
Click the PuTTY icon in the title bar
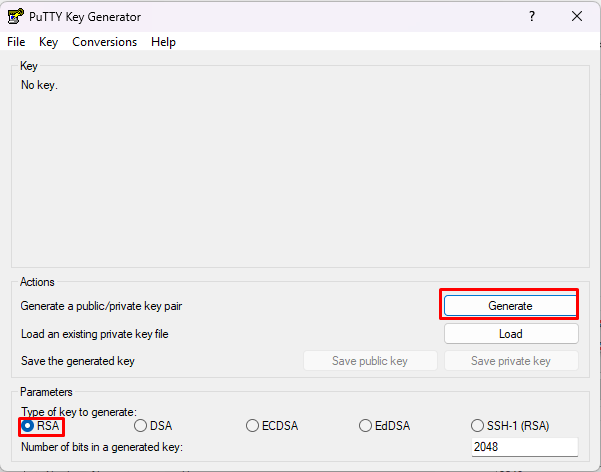(x=15, y=17)
